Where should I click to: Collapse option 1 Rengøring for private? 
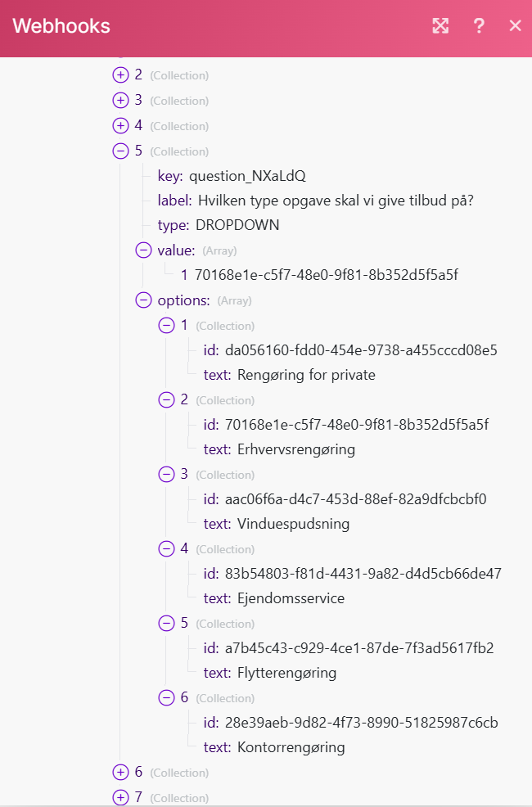click(x=166, y=326)
